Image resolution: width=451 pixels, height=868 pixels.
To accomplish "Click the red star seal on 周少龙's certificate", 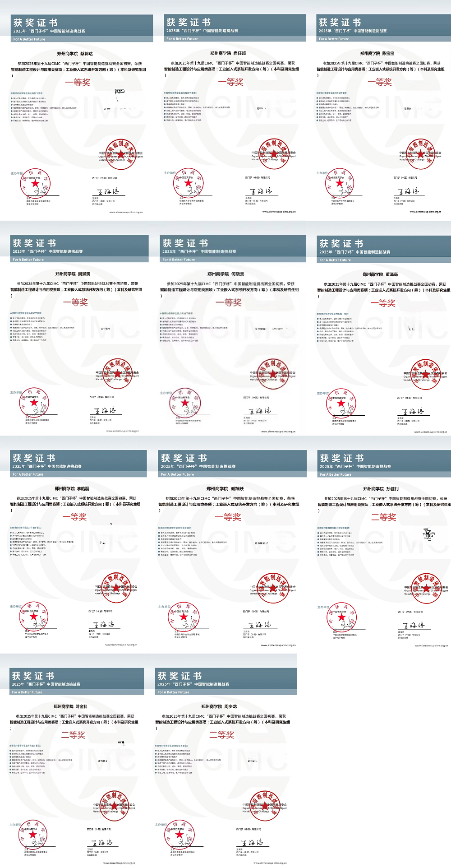I will click(179, 835).
